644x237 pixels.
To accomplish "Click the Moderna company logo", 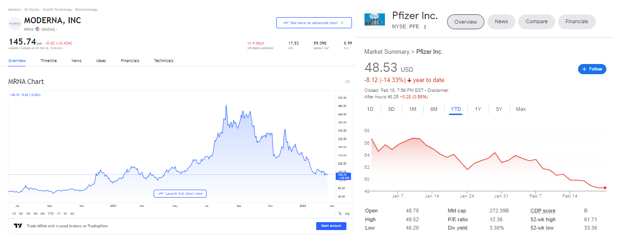I will (x=15, y=24).
